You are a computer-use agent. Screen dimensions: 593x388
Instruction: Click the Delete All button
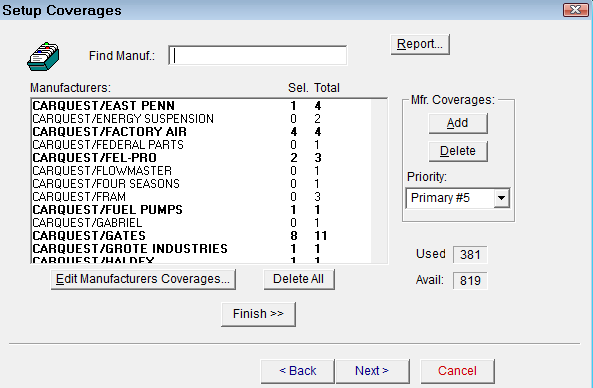[x=299, y=279]
